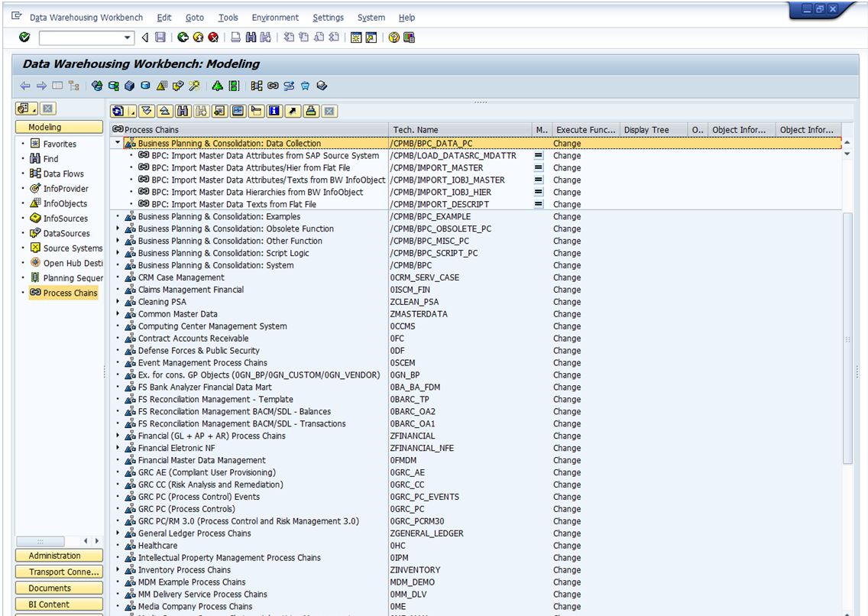Click the Display Tree column header

[653, 129]
